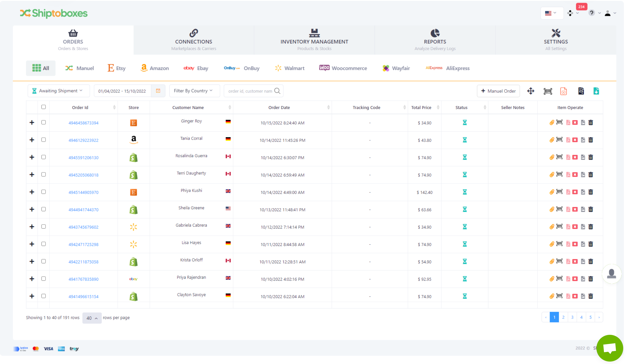Click orange paperclip icon in Rosalinda Guerra row
This screenshot has height=364, width=629.
tap(552, 157)
